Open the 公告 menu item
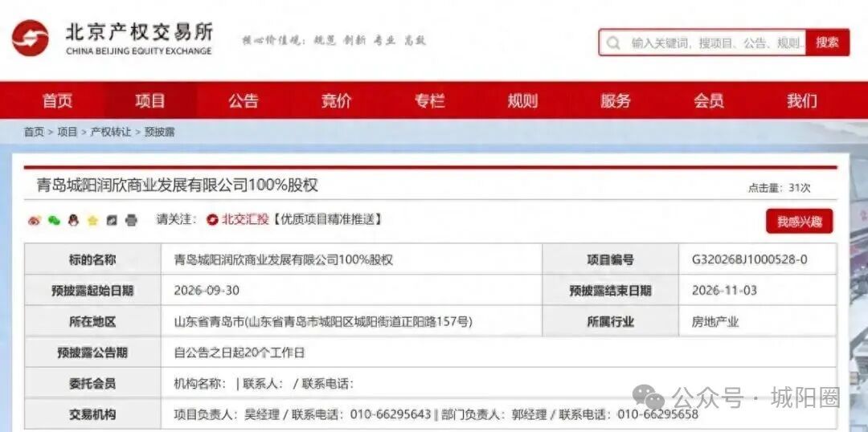Viewport: 868px width, 432px height. point(244,100)
